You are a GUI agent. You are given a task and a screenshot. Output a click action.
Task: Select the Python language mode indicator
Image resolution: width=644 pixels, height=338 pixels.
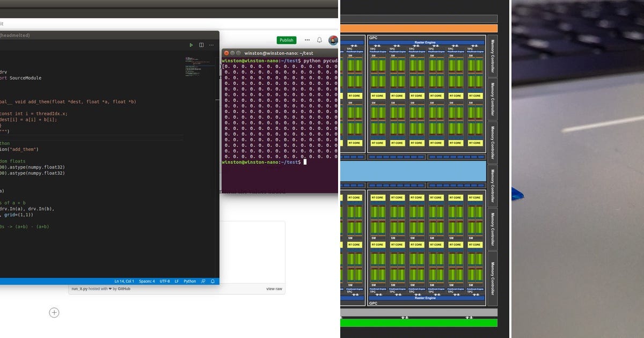190,281
